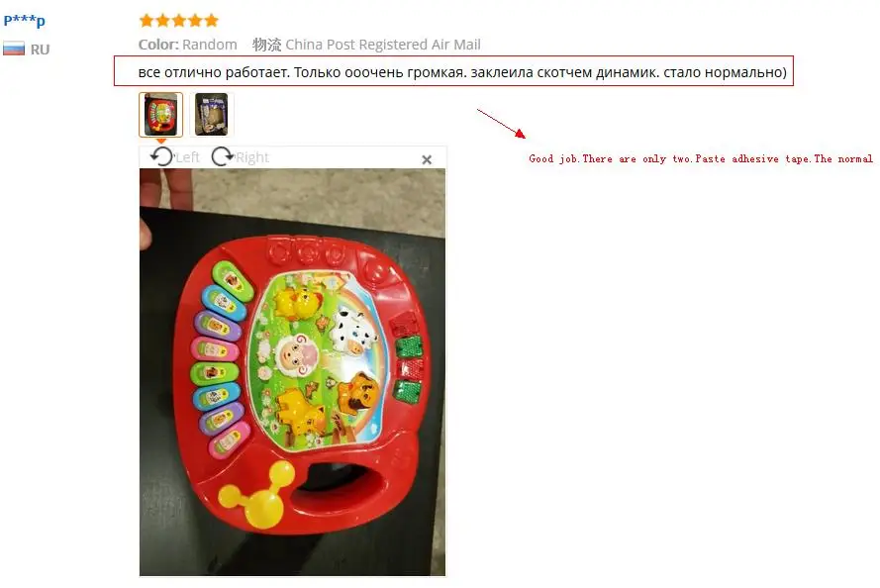Click the enlarged red toy piano photo
The height and width of the screenshot is (588, 880).
click(292, 372)
